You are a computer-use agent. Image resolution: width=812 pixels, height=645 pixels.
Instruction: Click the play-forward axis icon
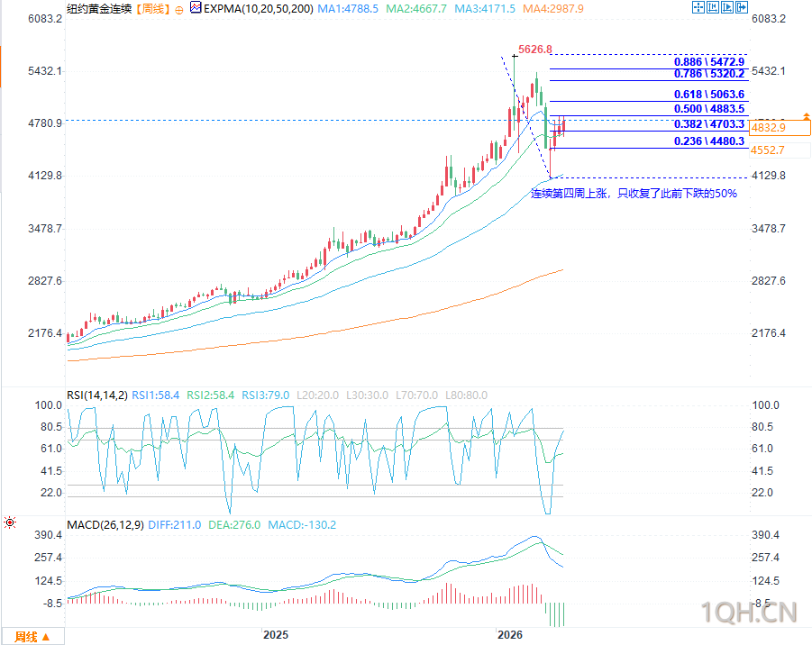(x=727, y=7)
